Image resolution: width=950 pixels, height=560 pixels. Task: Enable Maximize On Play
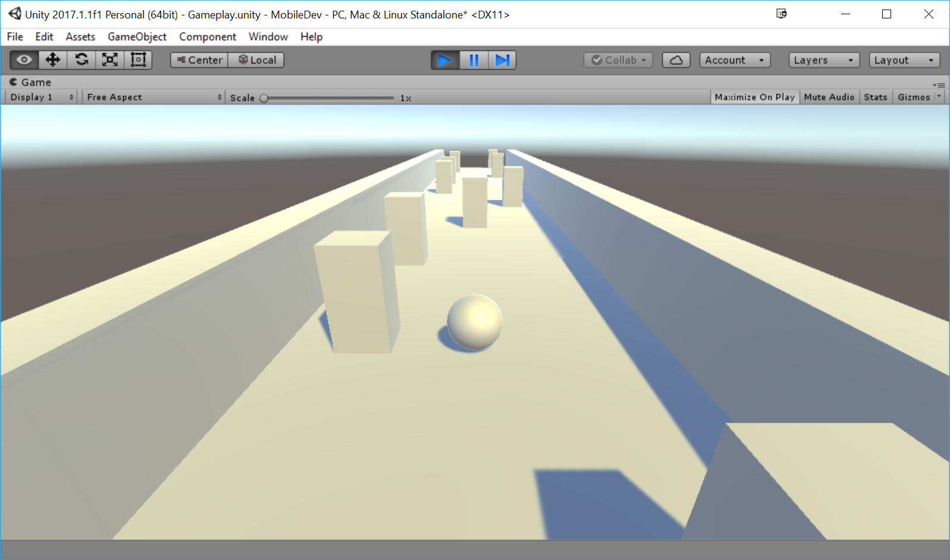[755, 97]
